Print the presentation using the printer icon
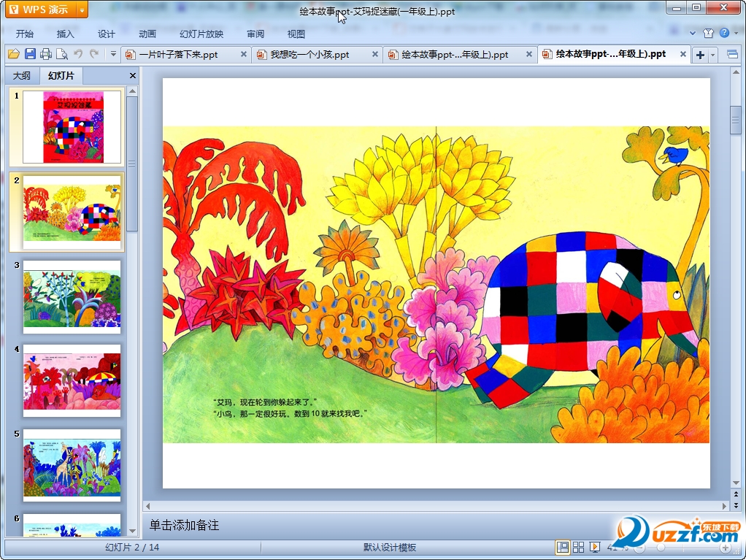This screenshot has width=746, height=560. pyautogui.click(x=46, y=54)
